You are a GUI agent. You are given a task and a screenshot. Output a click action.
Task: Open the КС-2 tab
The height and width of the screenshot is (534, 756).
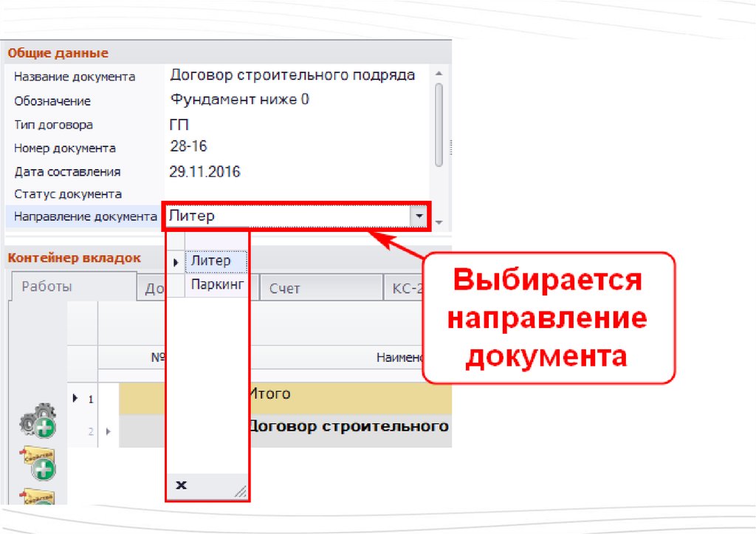(404, 289)
